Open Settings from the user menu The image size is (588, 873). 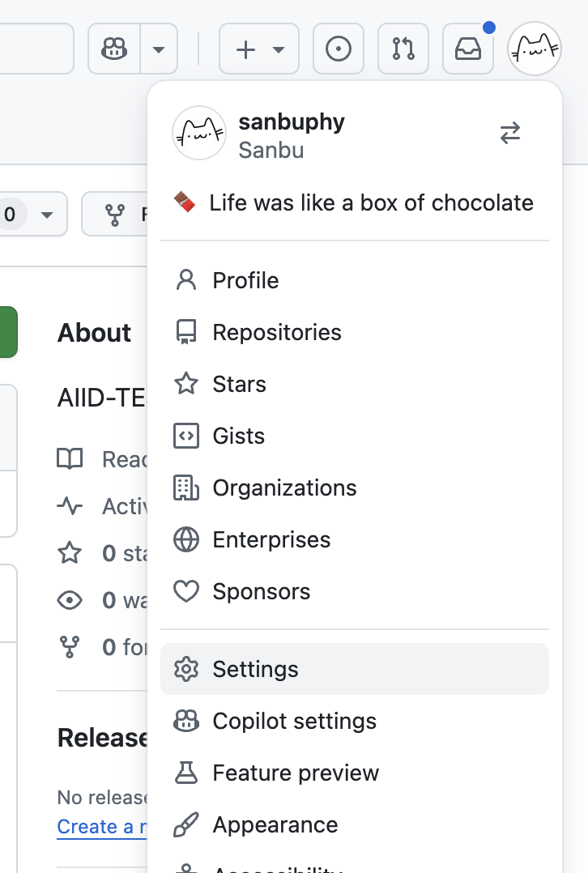click(x=255, y=669)
